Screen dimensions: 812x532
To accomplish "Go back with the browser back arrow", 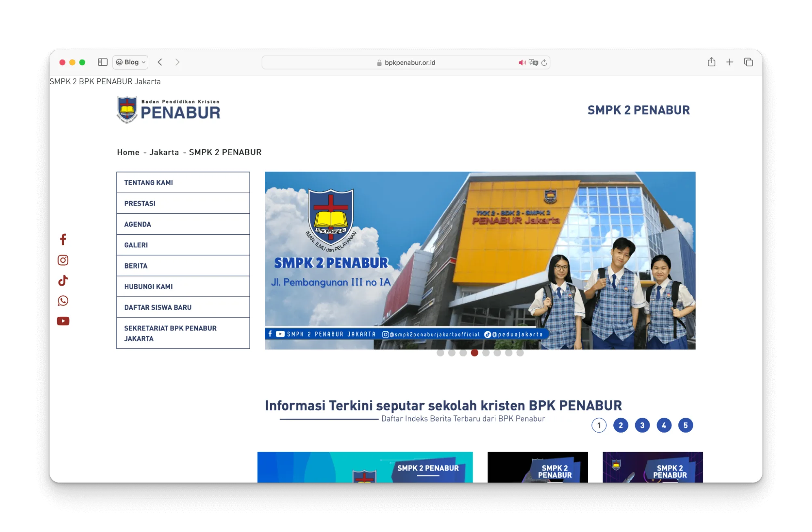I will point(160,62).
